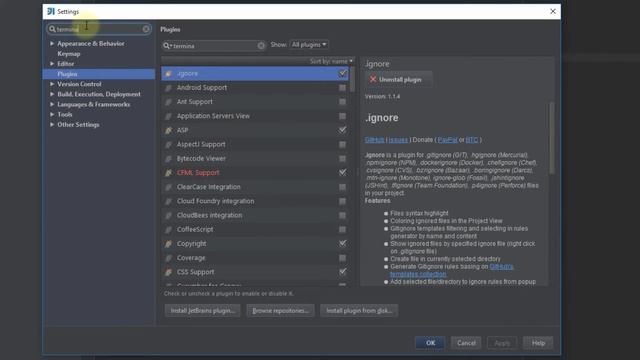Click the plugin icon beside Ant Support
The image size is (640, 360).
pyautogui.click(x=169, y=102)
